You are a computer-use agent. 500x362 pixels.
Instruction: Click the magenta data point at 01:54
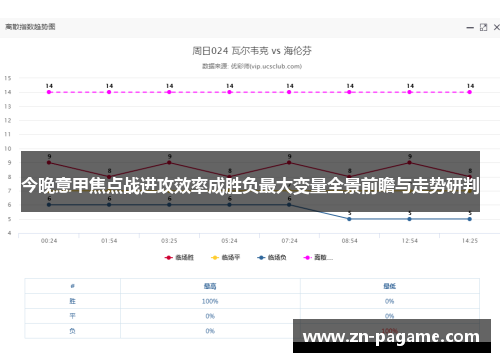109,92
